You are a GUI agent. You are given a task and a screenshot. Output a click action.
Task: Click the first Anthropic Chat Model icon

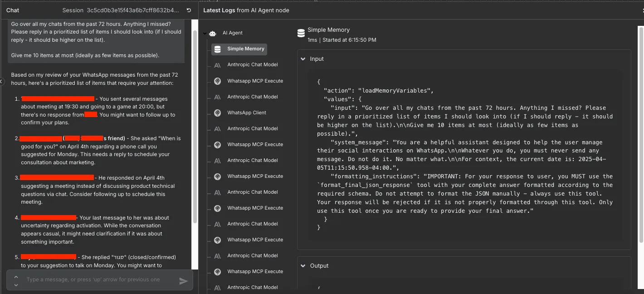coord(218,65)
